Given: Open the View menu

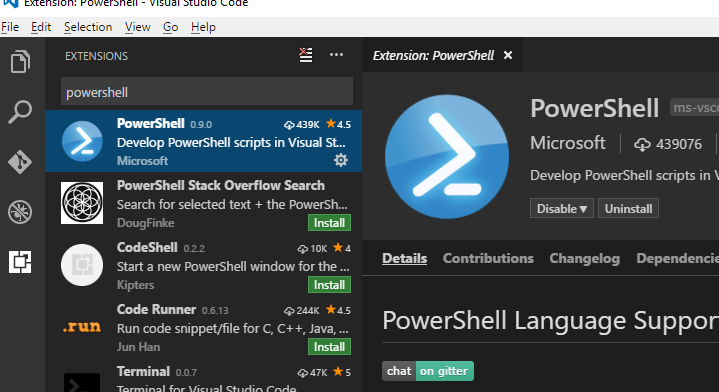Looking at the screenshot, I should [138, 28].
